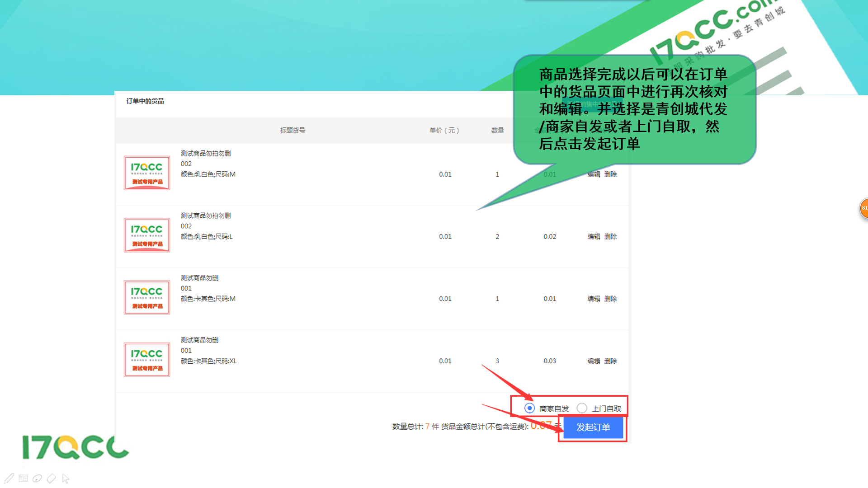Screen dimensions: 868x488
Task: Select the eraser annotation tool
Action: [x=51, y=478]
